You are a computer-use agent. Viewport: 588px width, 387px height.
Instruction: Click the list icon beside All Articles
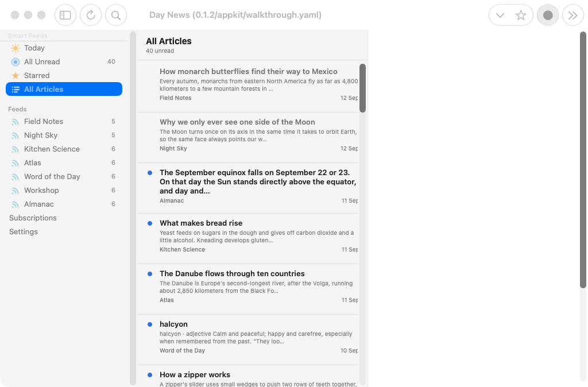[x=16, y=89]
